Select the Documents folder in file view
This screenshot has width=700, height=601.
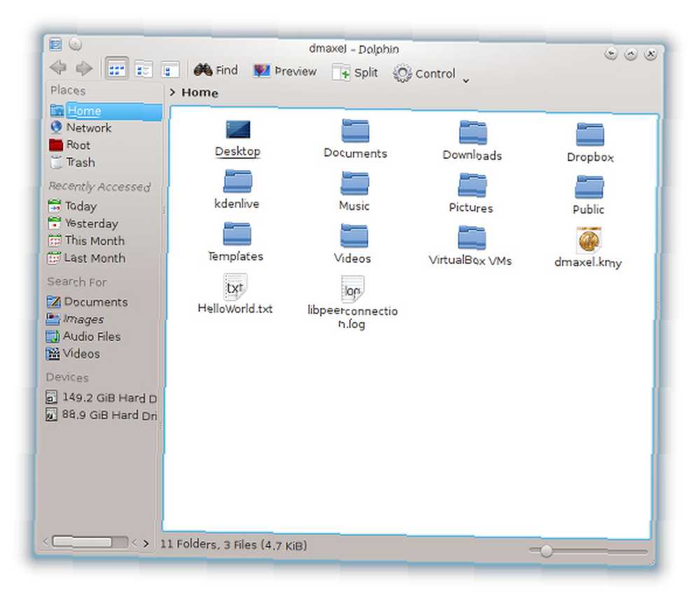tap(356, 139)
